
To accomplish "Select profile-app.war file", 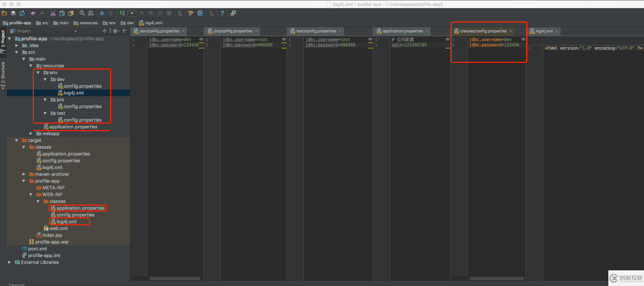I will (x=49, y=242).
